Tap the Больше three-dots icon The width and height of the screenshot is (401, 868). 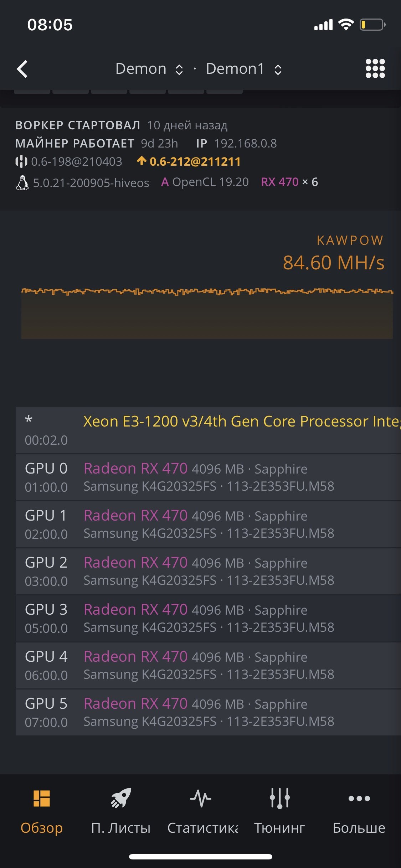tap(359, 799)
